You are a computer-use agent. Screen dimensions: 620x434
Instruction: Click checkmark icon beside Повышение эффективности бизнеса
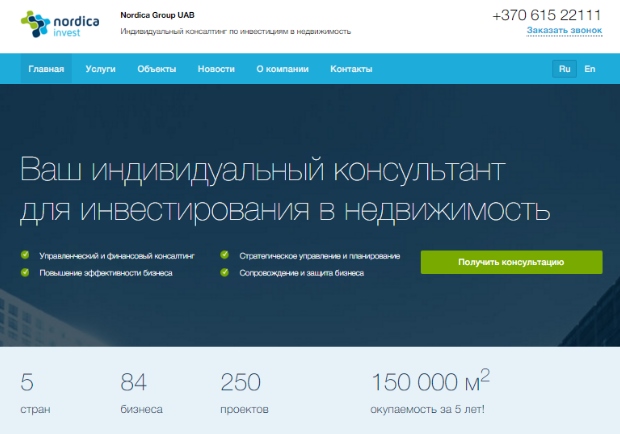pyautogui.click(x=25, y=272)
